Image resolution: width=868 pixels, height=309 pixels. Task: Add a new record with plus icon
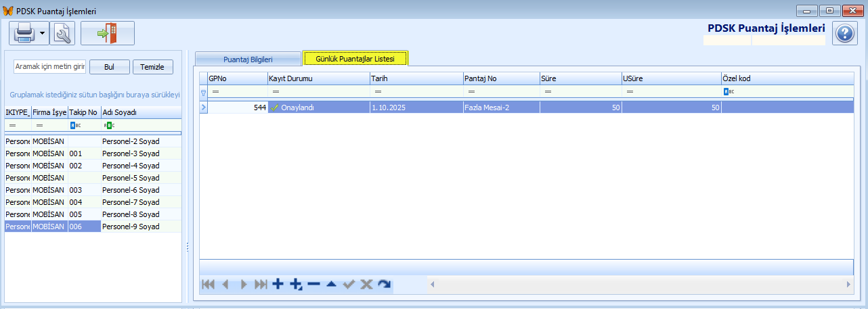[x=278, y=285]
